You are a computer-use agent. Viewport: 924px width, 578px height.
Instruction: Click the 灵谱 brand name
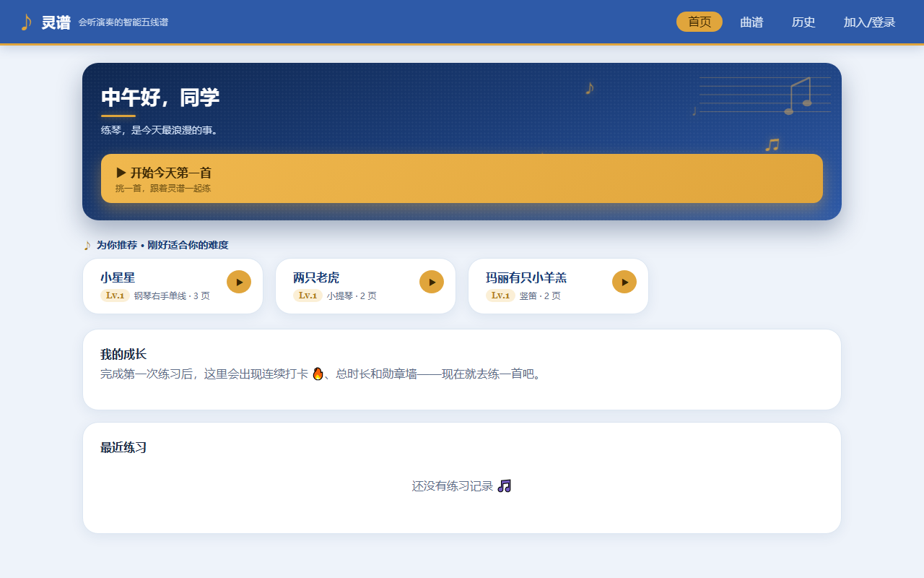pyautogui.click(x=56, y=22)
